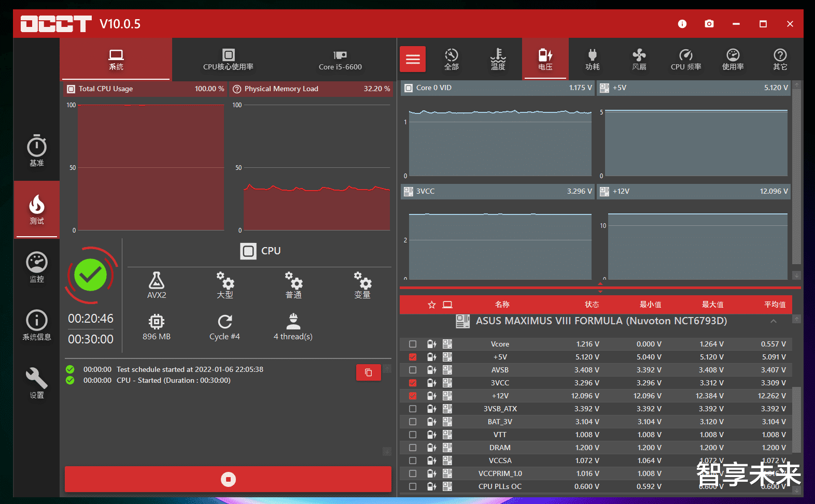This screenshot has width=815, height=504.
Task: Open the 系统信息 system info section
Action: click(x=37, y=325)
